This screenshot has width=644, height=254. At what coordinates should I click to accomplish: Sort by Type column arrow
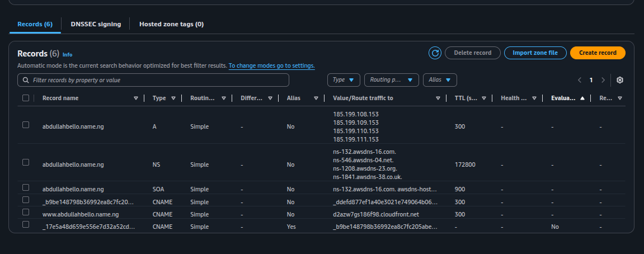173,98
